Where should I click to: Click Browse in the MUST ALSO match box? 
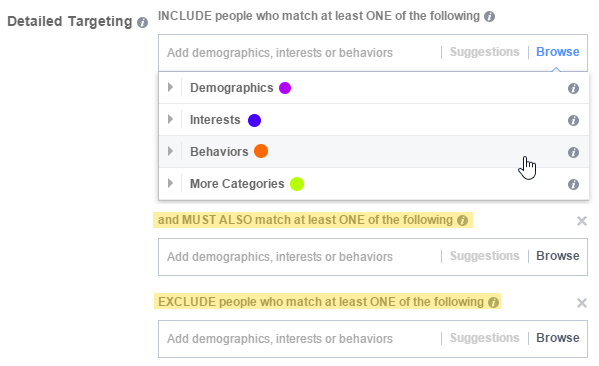[x=557, y=256]
